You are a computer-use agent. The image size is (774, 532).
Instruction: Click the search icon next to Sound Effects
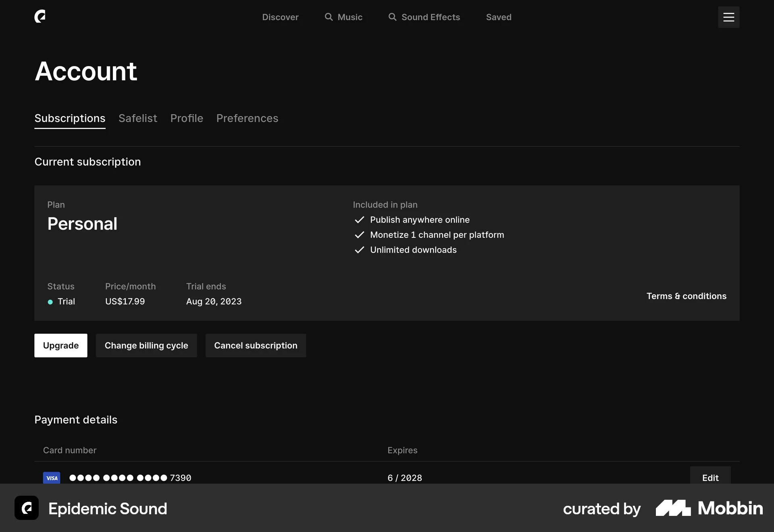tap(391, 17)
